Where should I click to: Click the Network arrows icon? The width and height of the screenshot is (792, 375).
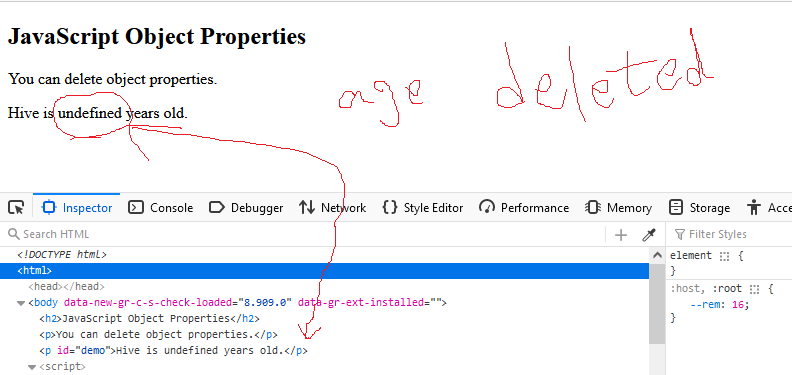point(307,208)
